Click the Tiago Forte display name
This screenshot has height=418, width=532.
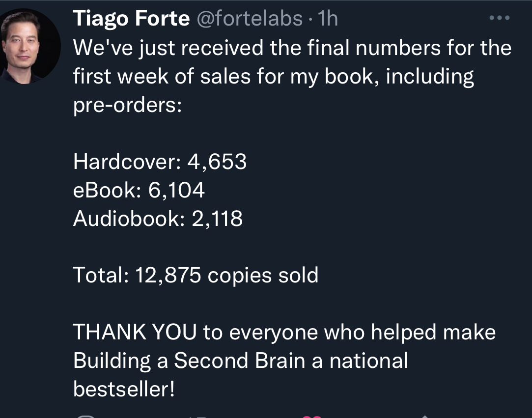coord(131,19)
